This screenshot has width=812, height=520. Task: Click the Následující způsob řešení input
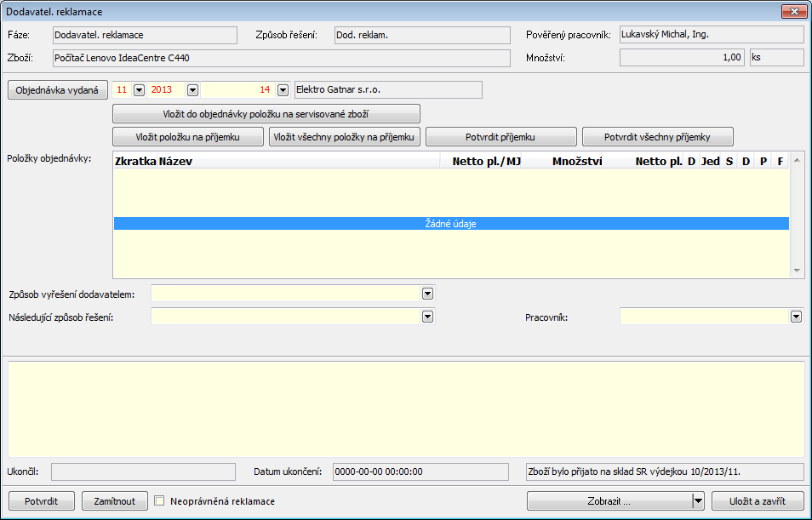(286, 316)
